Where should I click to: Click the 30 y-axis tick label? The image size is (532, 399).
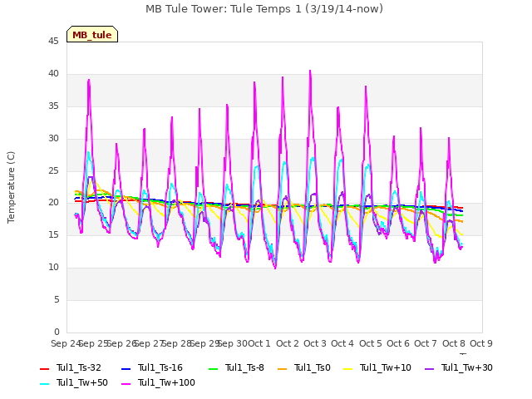pyautogui.click(x=53, y=139)
